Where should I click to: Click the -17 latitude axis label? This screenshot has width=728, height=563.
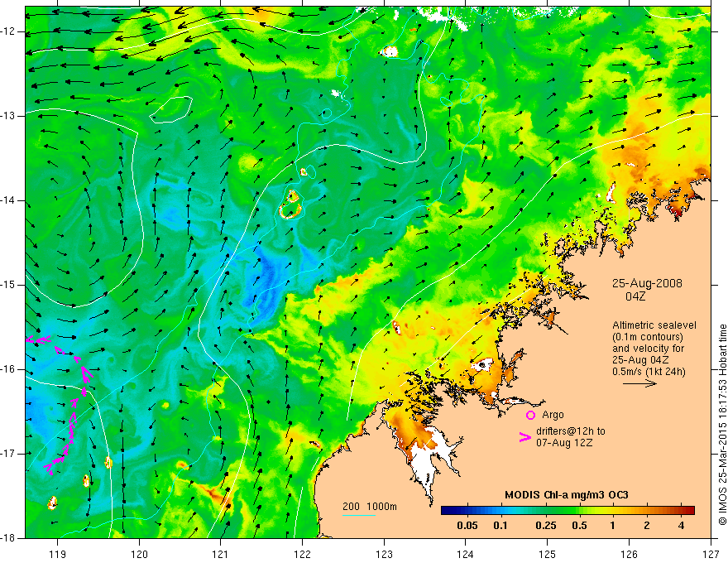(9, 454)
